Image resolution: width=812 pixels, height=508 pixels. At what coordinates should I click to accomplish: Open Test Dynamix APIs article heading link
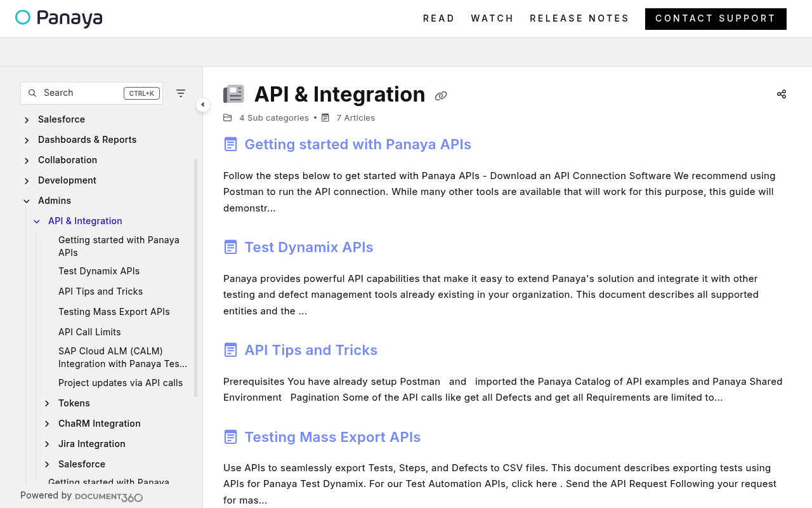tap(309, 247)
